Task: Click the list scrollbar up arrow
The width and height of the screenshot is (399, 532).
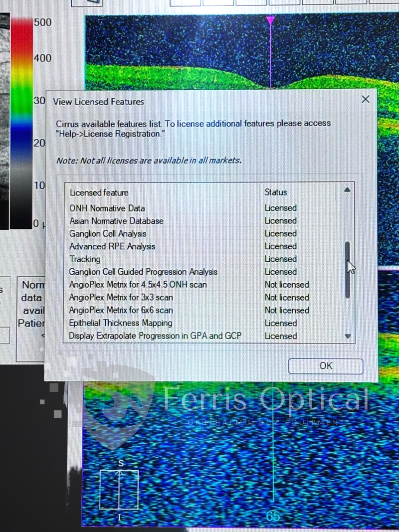Action: tap(347, 190)
